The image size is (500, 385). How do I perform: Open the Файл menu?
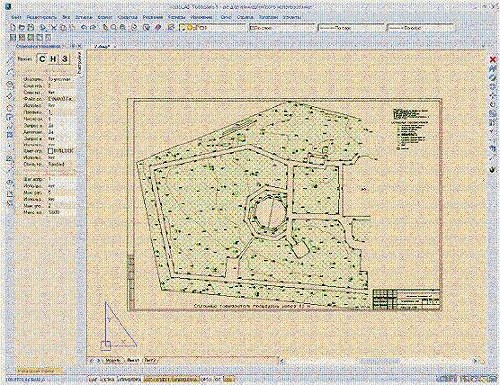16,17
